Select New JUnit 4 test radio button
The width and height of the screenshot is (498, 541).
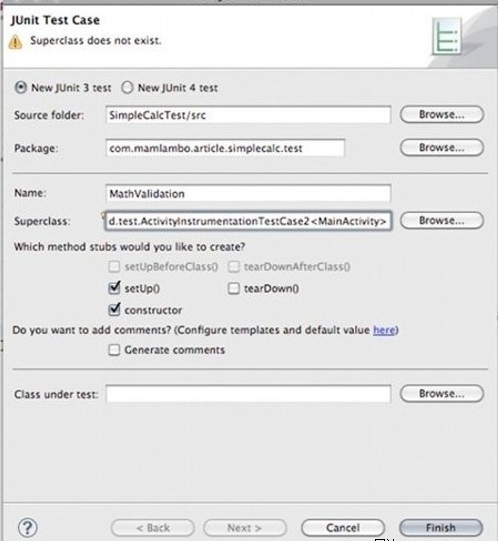coord(127,88)
